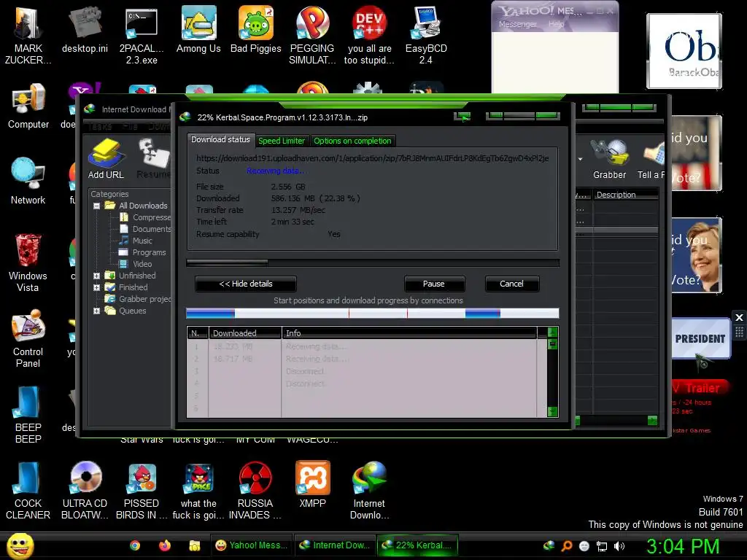Open Messenger menu in Yahoo window
This screenshot has width=747, height=560.
(518, 24)
